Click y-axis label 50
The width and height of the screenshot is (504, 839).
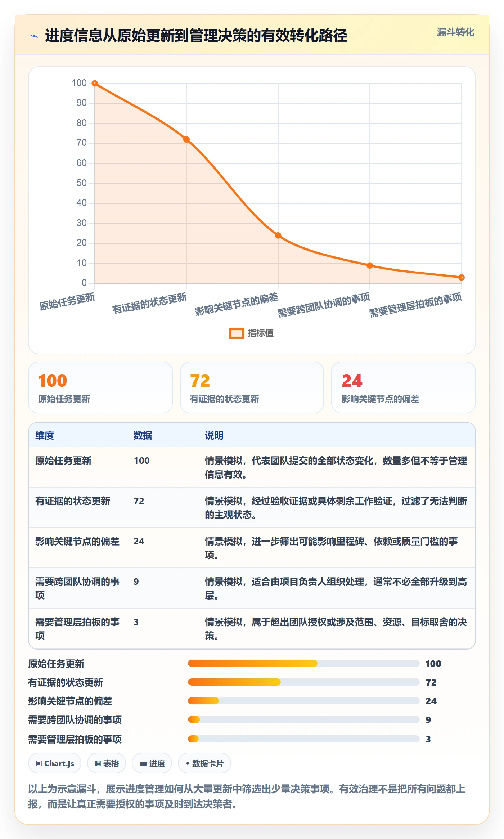click(x=82, y=183)
